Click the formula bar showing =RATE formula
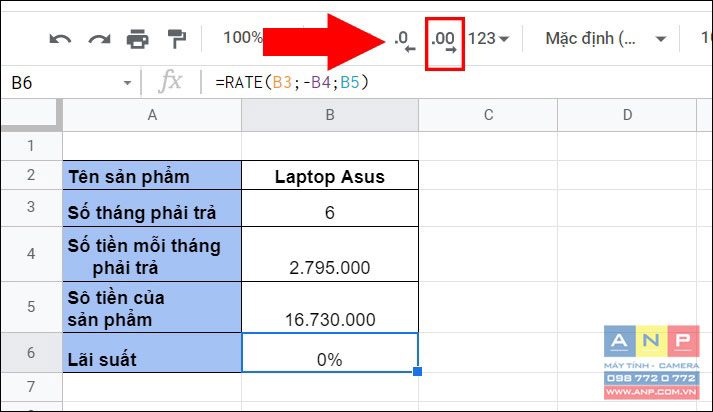The height and width of the screenshot is (412, 713). click(x=455, y=82)
